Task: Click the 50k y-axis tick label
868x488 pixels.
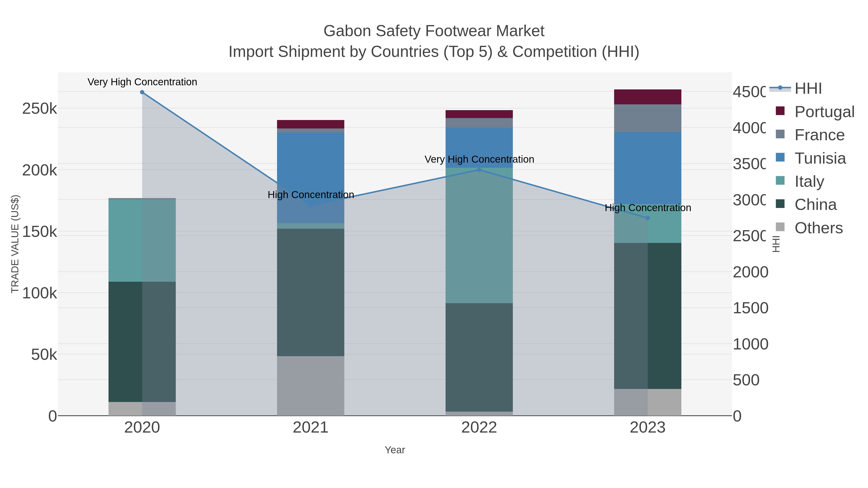Action: [x=44, y=355]
